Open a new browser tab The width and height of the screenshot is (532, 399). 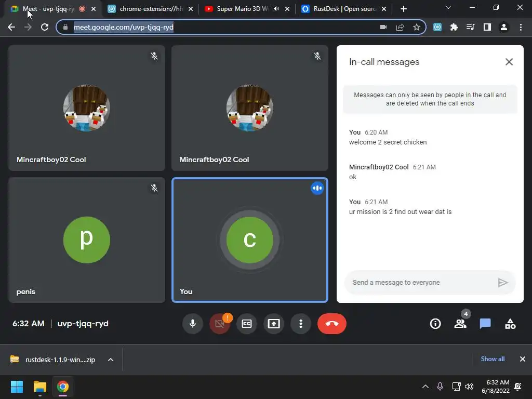[x=403, y=9]
